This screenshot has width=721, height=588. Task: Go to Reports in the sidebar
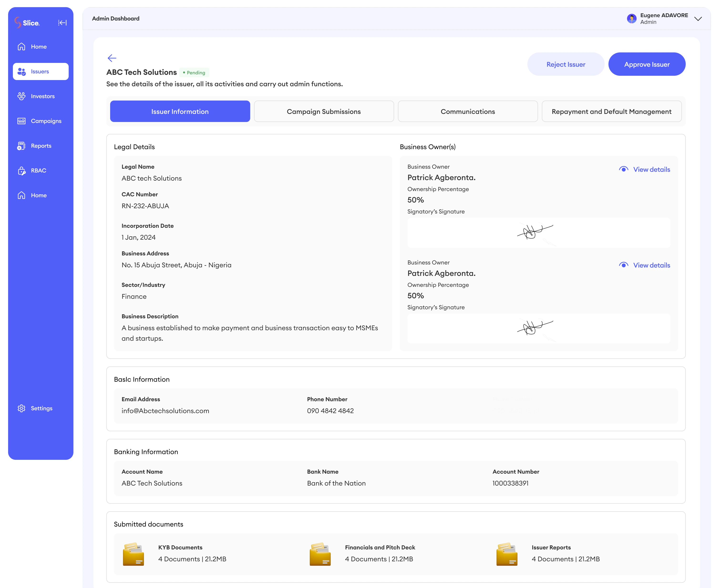(41, 146)
